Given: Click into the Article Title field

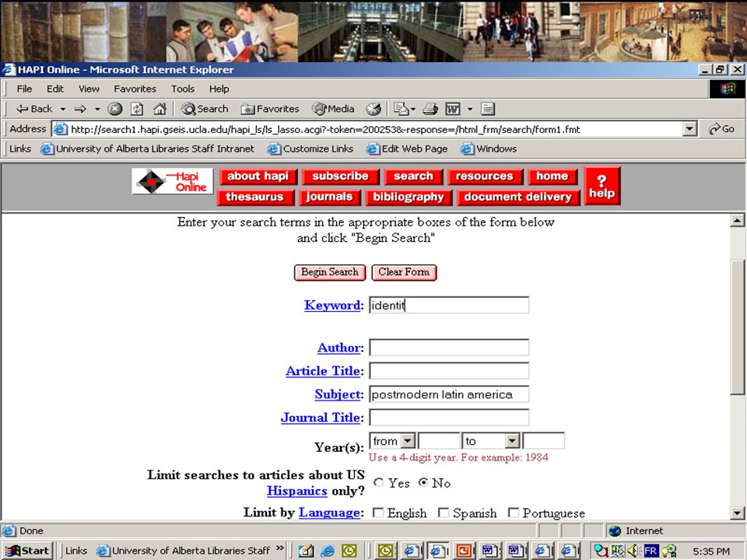Looking at the screenshot, I should [x=449, y=371].
